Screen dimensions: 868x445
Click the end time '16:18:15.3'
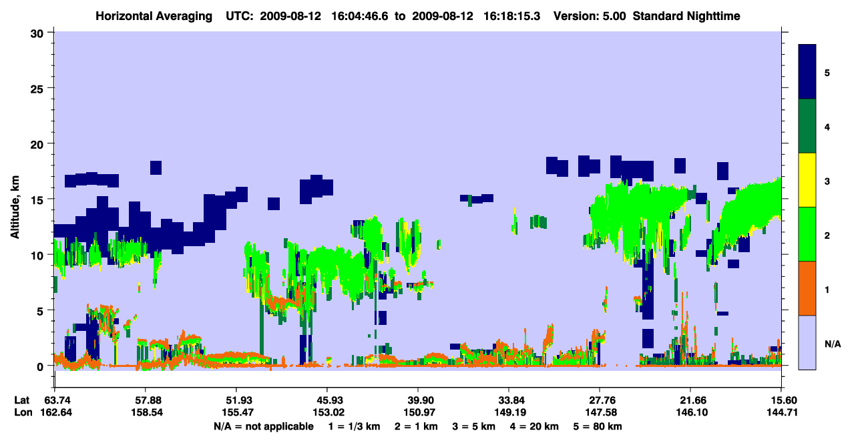pyautogui.click(x=513, y=15)
